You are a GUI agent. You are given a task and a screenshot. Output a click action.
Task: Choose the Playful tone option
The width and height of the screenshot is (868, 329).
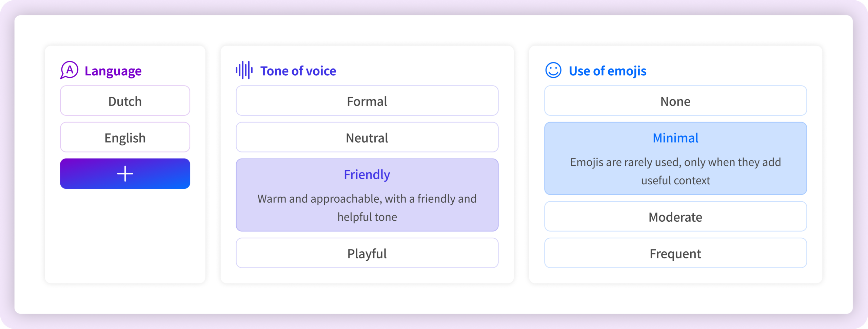(367, 253)
